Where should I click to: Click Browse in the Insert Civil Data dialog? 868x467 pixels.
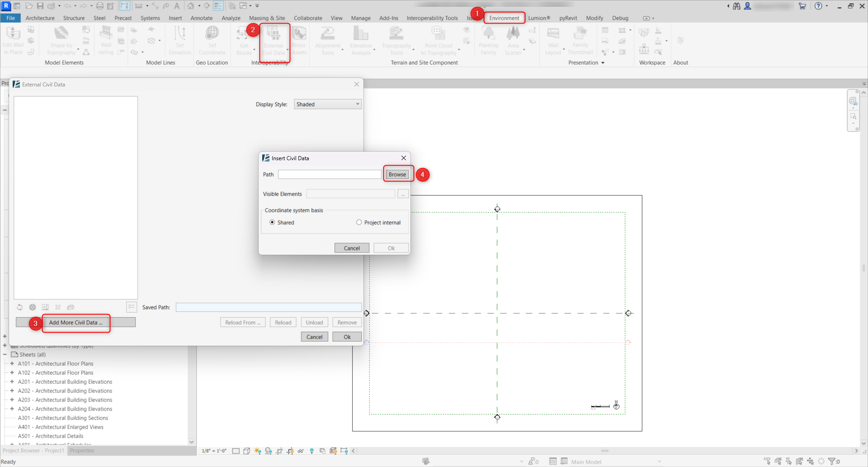click(397, 174)
